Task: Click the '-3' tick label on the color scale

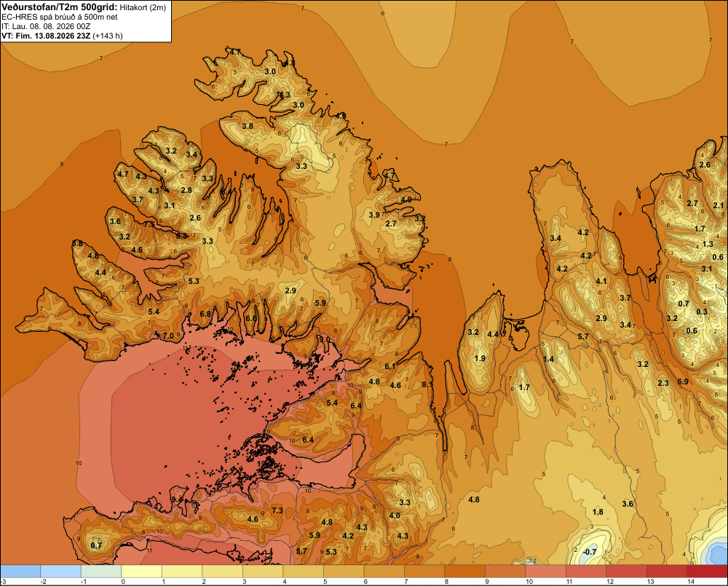Action: point(3,582)
